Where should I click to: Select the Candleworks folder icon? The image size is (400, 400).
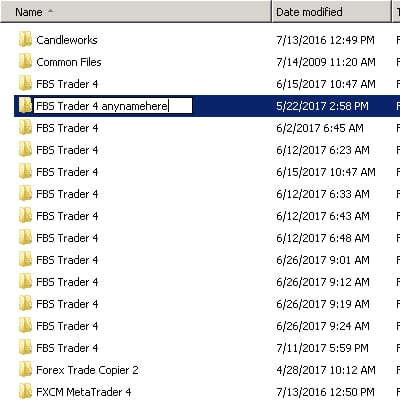click(x=25, y=40)
